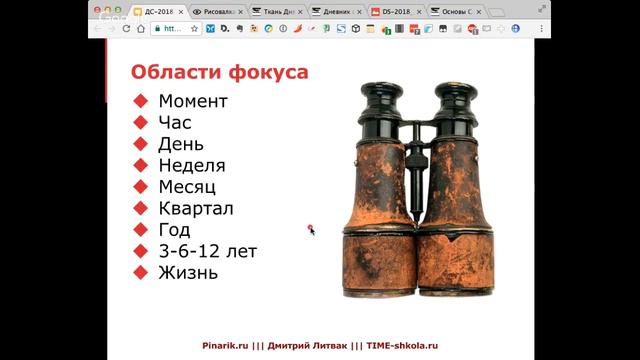Click 'Дмитрий Литвак' in the footer
640x360 pixels.
pos(307,346)
